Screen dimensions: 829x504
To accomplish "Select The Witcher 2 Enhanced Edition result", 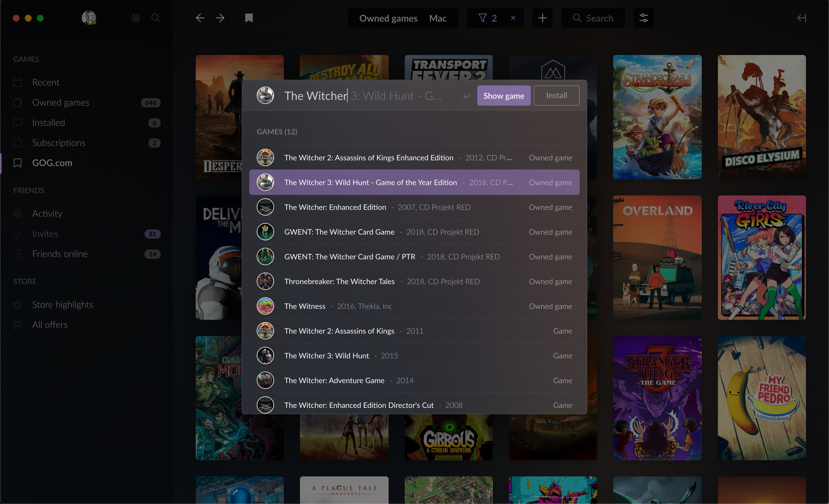I will pyautogui.click(x=369, y=157).
